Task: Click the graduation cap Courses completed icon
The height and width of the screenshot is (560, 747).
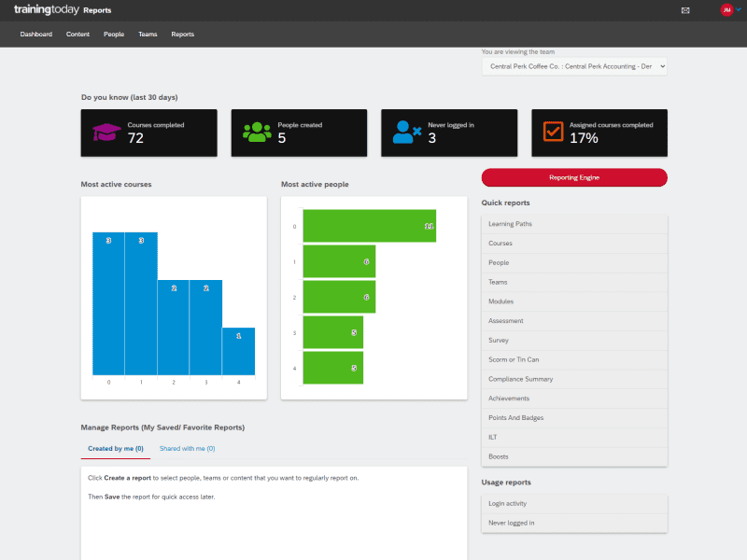Action: pyautogui.click(x=106, y=133)
